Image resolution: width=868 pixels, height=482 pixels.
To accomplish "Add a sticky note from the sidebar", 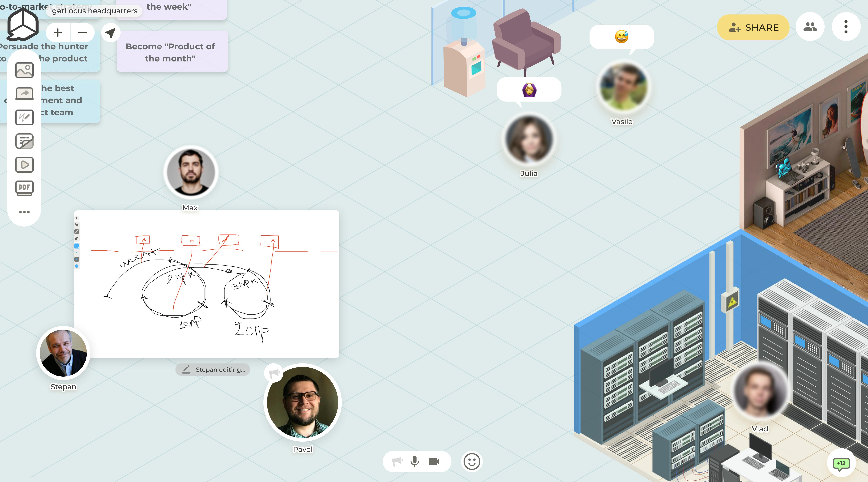I will [24, 141].
